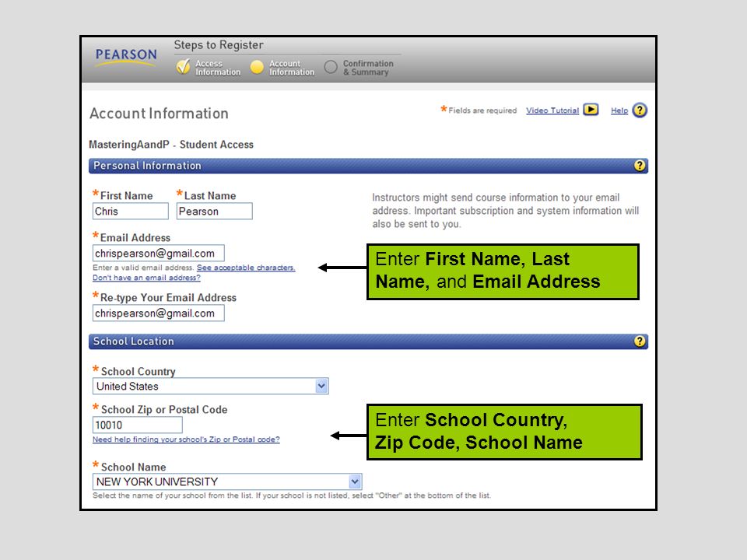This screenshot has width=747, height=560.
Task: Click the Email Address input field
Action: pos(159,254)
